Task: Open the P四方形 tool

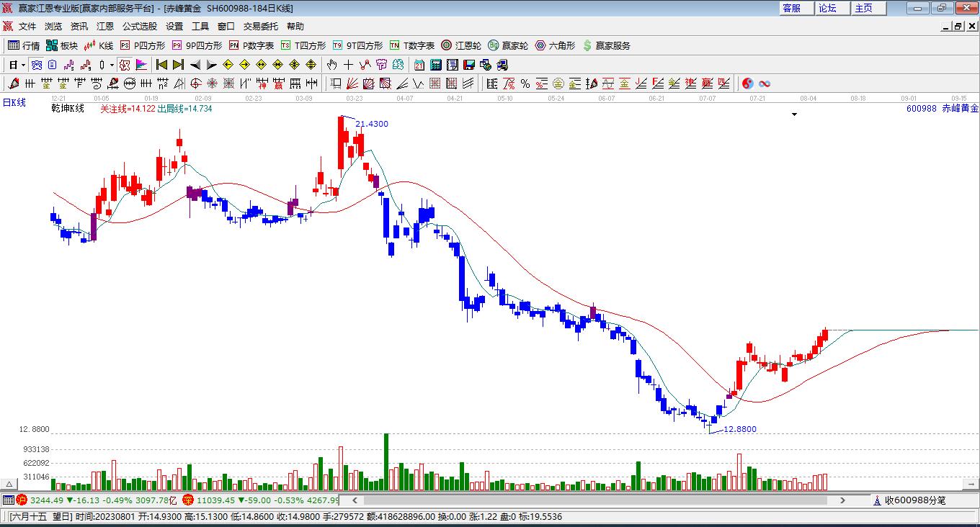Action: 143,45
